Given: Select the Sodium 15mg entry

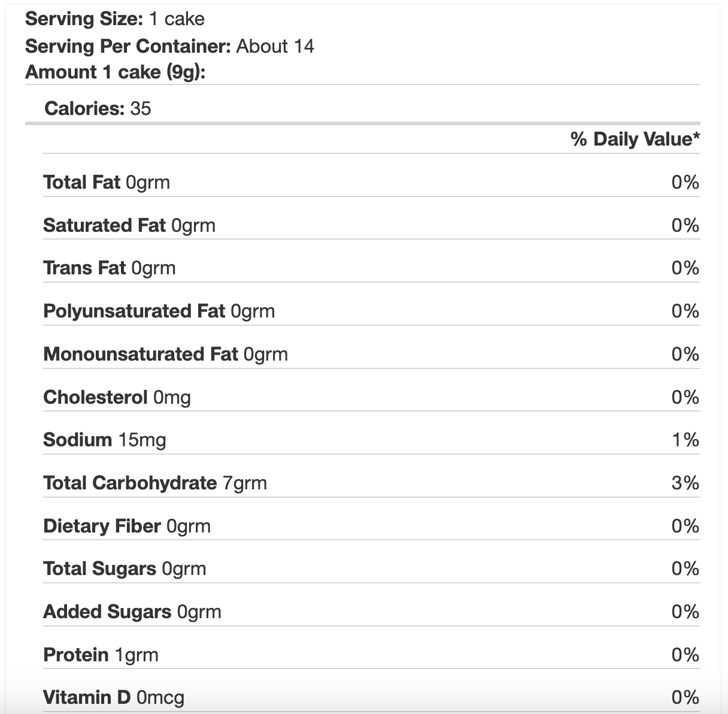Looking at the screenshot, I should (105, 440).
